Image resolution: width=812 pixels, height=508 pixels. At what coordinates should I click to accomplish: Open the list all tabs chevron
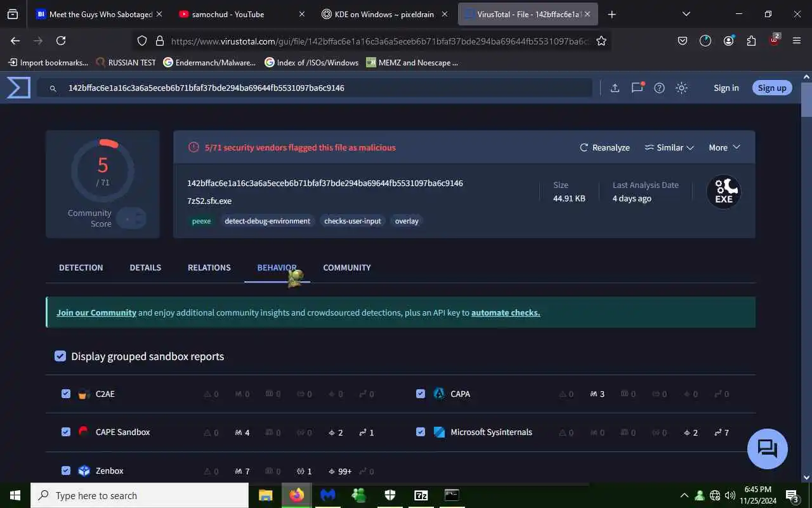[686, 14]
